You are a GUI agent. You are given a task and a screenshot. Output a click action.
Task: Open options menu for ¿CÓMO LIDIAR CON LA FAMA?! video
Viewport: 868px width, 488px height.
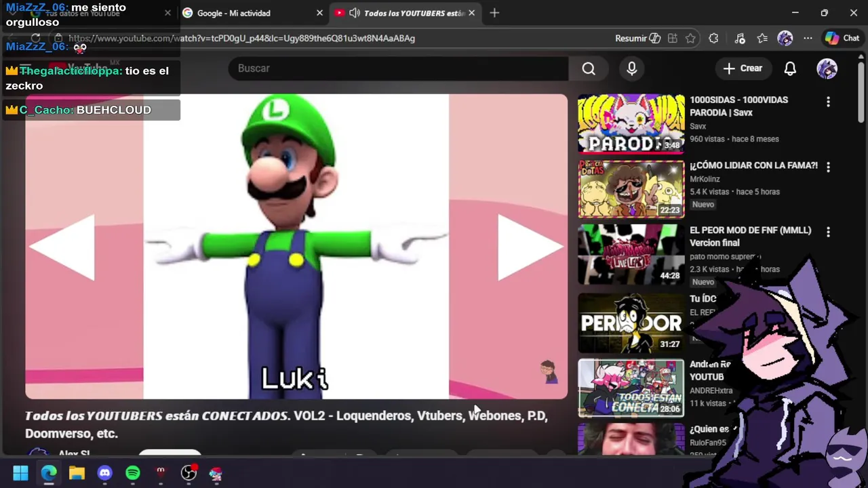pyautogui.click(x=828, y=167)
